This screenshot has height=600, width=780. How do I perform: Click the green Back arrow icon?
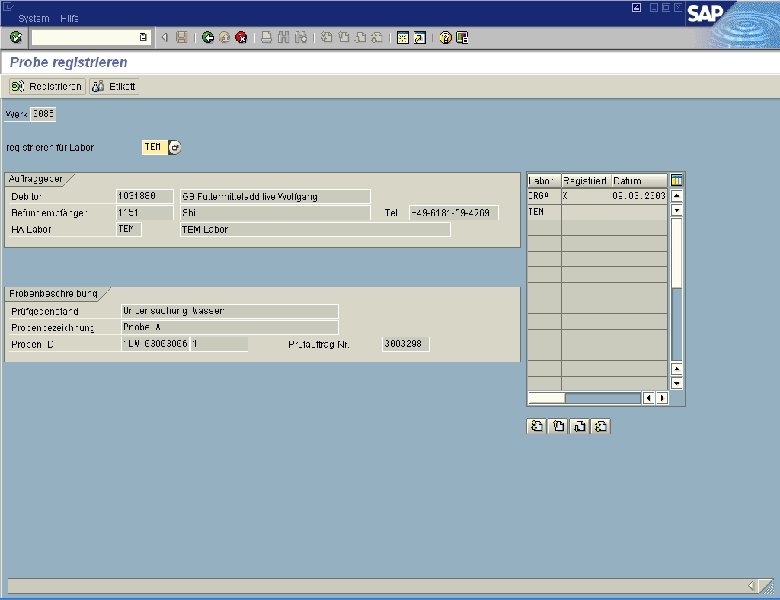pos(207,37)
